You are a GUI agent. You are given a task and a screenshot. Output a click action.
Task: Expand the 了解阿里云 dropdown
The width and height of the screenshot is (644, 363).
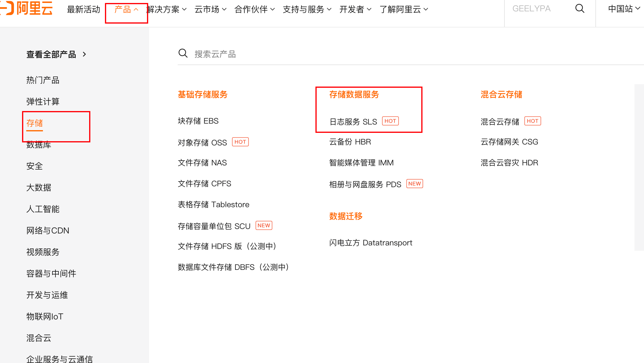pos(404,10)
